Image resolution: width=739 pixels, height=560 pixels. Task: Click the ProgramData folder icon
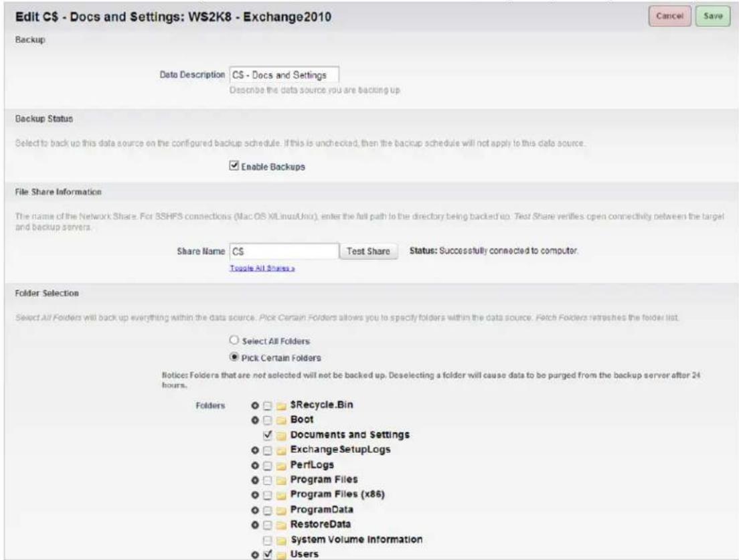point(281,510)
